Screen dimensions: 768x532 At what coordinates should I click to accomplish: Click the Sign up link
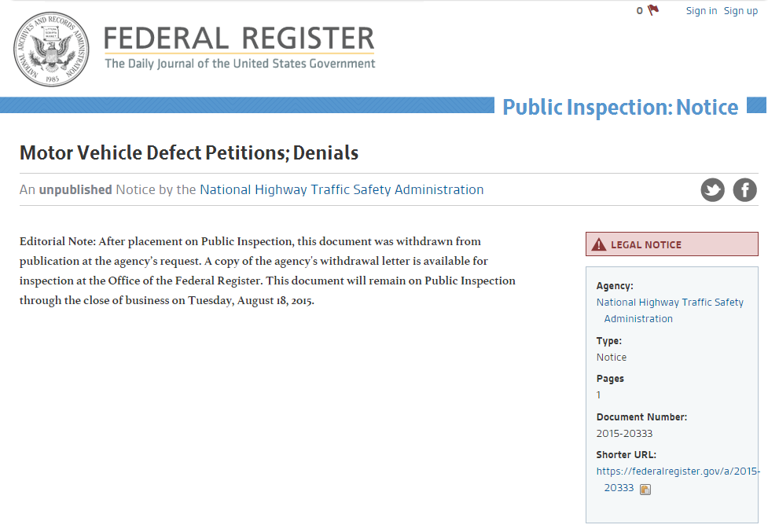[x=740, y=11]
